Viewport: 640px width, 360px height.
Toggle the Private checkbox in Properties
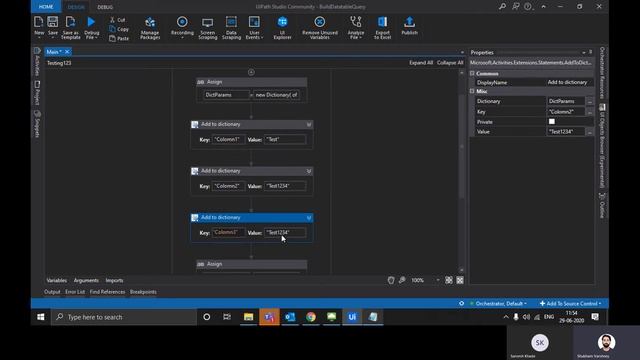coord(552,122)
